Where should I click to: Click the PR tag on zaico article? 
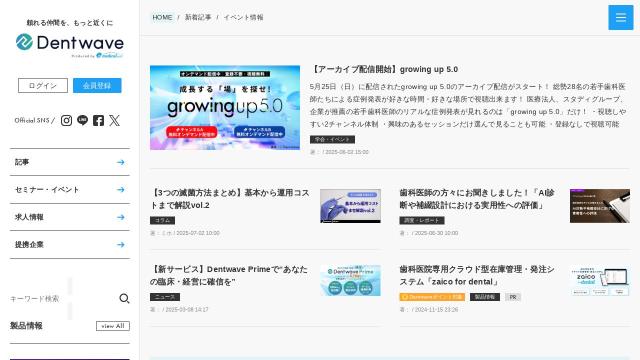click(513, 297)
